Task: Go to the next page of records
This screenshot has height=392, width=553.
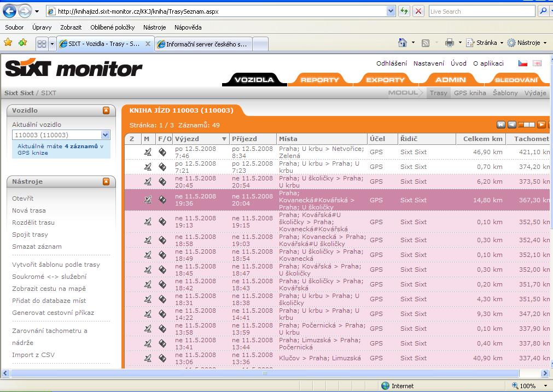Action: (x=542, y=125)
